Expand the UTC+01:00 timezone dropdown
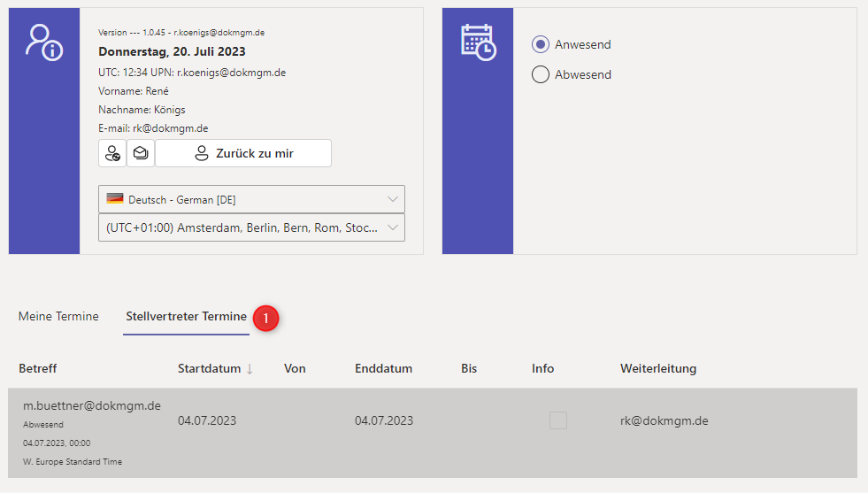 (252, 227)
